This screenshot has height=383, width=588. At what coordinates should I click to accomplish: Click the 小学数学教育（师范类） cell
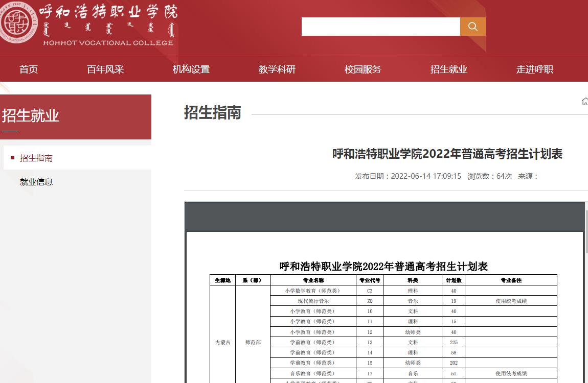(x=313, y=291)
